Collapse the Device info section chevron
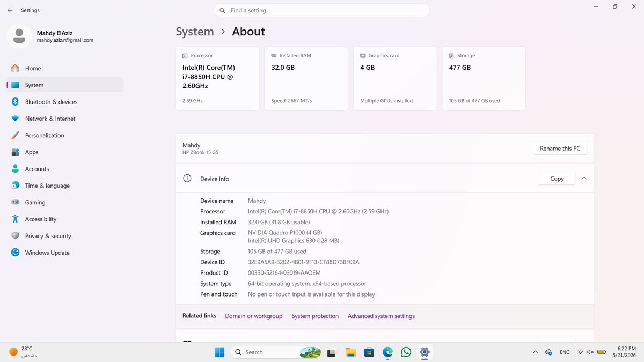 [x=584, y=179]
